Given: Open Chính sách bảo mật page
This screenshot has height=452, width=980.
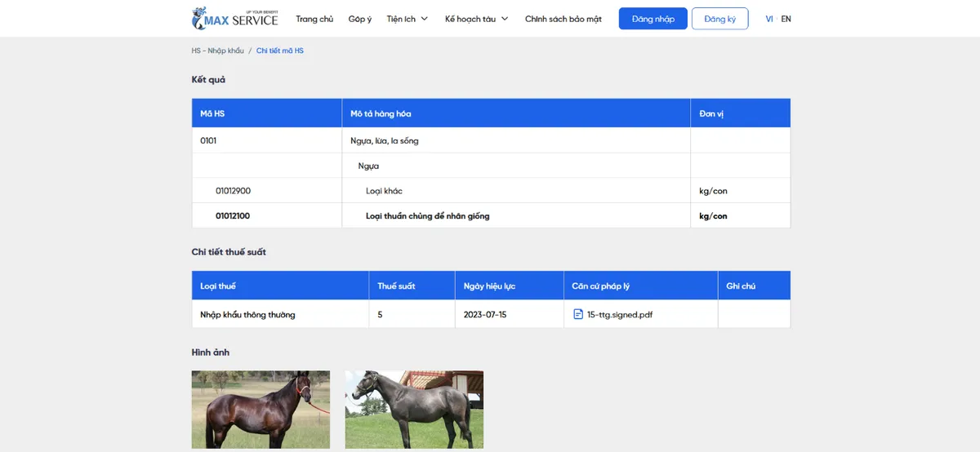Looking at the screenshot, I should click(563, 19).
